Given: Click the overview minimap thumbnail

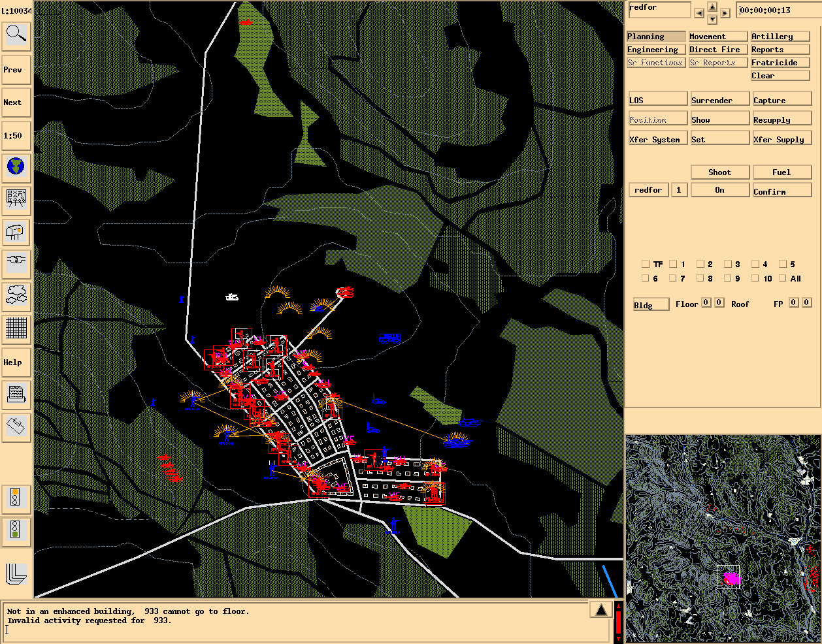Looking at the screenshot, I should tap(723, 538).
